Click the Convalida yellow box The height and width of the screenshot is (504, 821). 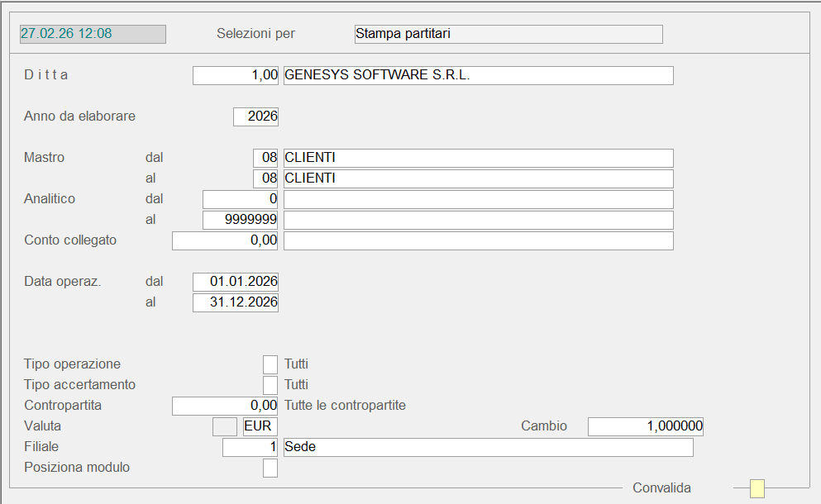tap(757, 489)
